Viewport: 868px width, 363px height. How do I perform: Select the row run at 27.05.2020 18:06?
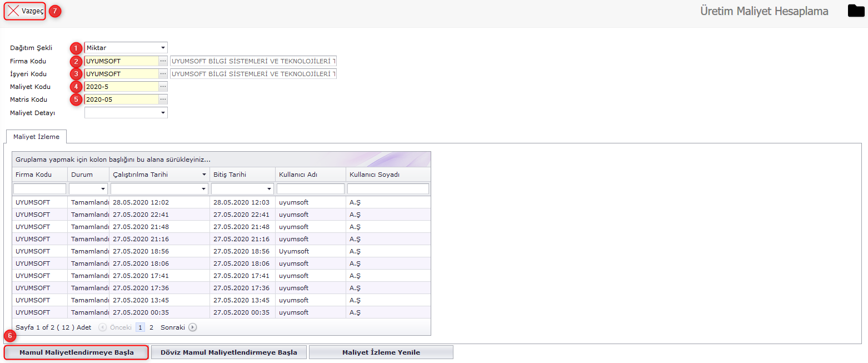[221, 263]
